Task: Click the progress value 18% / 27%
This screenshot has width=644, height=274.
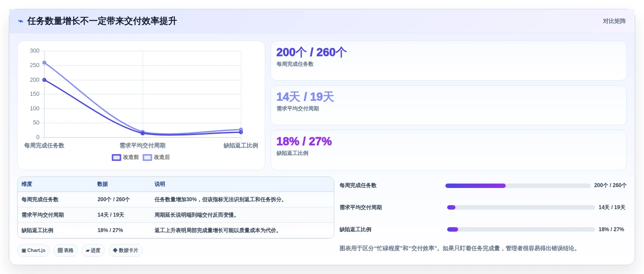Action: click(x=611, y=229)
